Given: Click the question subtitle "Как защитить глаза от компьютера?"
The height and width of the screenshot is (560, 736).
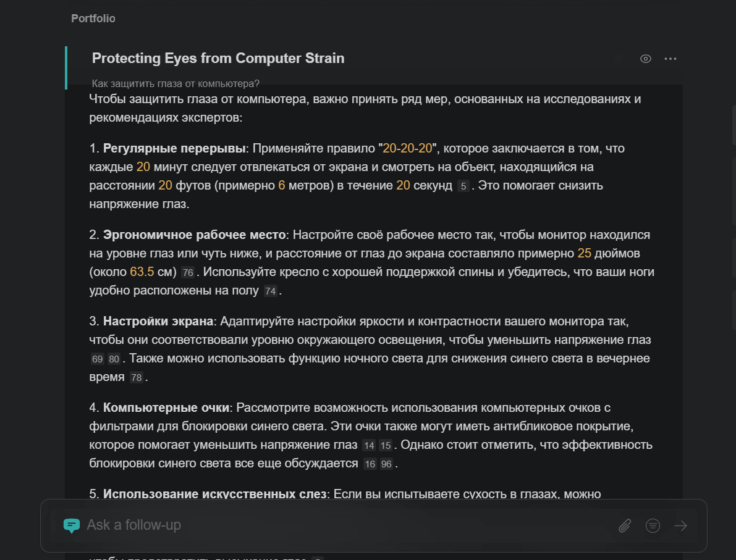Looking at the screenshot, I should (x=176, y=84).
